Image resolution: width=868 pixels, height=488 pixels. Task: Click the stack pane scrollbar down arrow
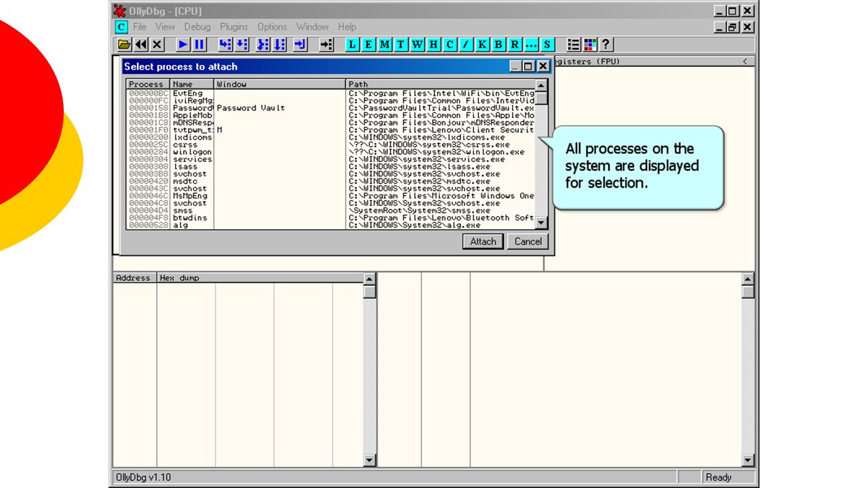pyautogui.click(x=748, y=461)
